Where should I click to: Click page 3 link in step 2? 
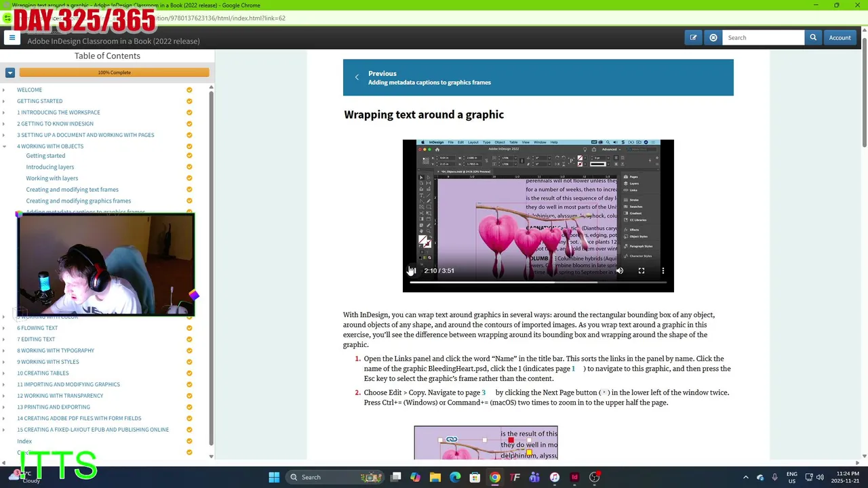point(484,392)
